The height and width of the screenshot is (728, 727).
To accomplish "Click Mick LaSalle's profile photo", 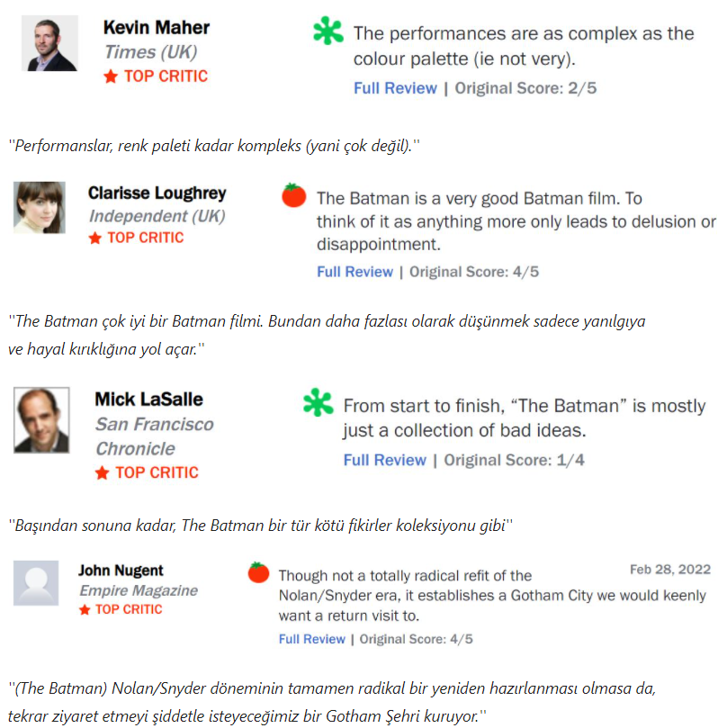I will coord(41,419).
